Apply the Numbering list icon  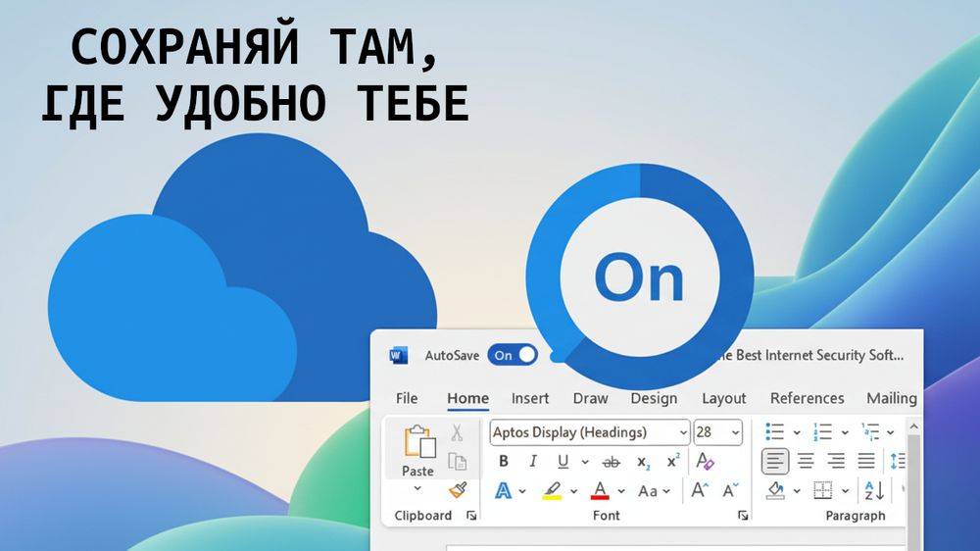pyautogui.click(x=822, y=431)
